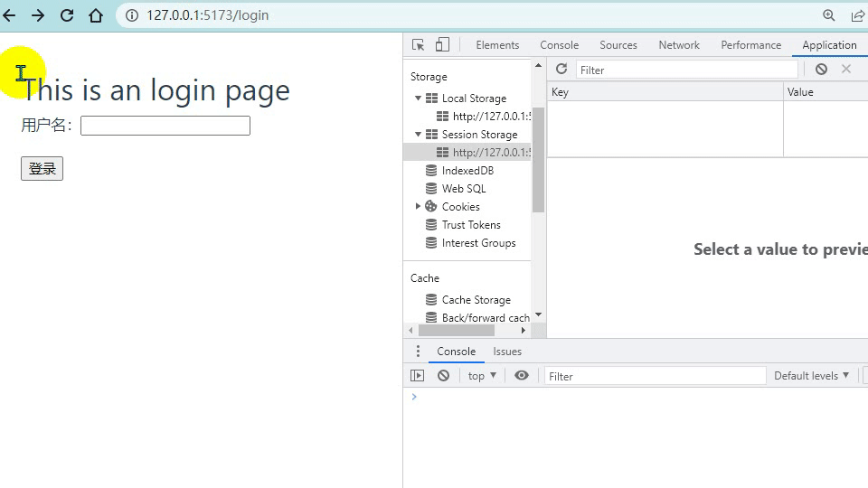Expand the Cookies tree node
868x488 pixels.
coord(418,206)
